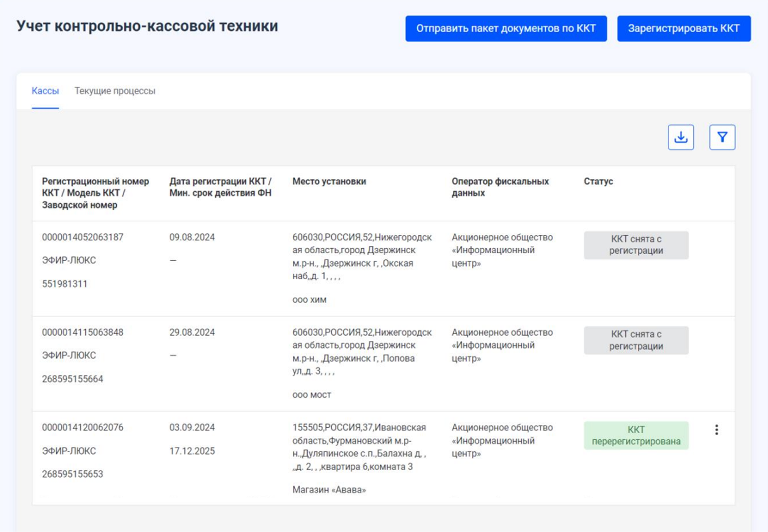Switch to the Кассы tab
This screenshot has width=768, height=532.
click(45, 91)
